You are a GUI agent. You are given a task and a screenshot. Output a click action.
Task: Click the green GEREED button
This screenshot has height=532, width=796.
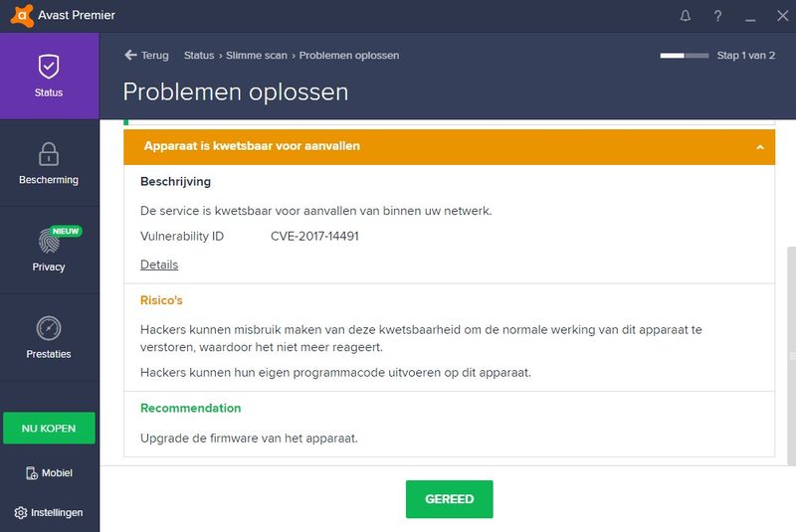449,499
